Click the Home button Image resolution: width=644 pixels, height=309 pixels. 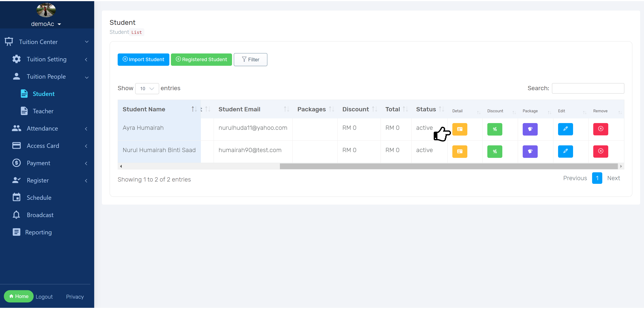point(19,296)
